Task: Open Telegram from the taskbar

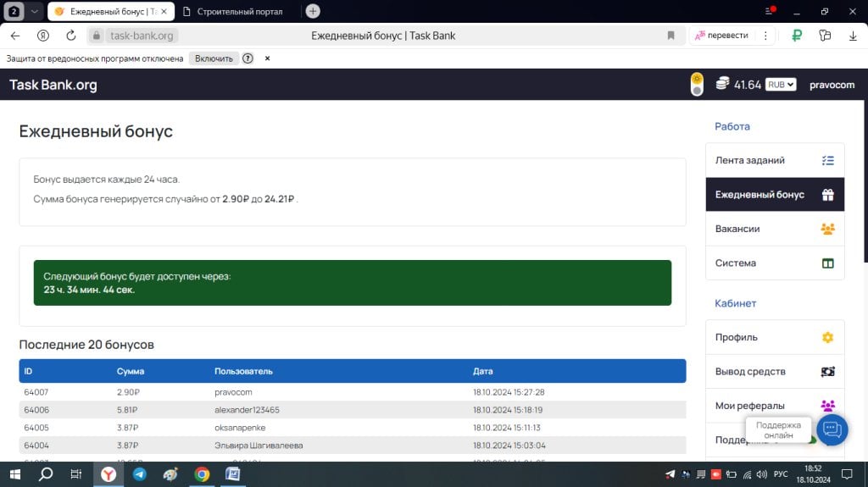Action: coord(140,474)
